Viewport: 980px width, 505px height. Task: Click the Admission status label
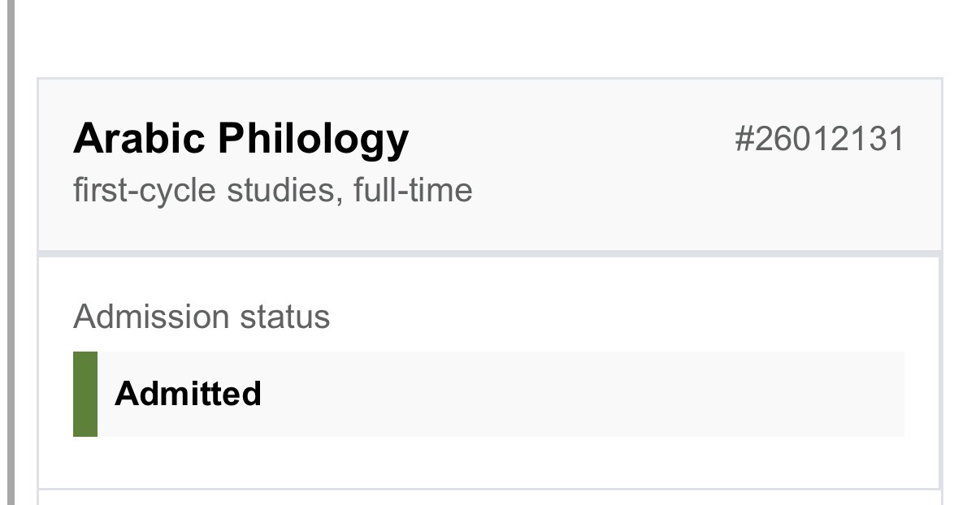point(202,317)
